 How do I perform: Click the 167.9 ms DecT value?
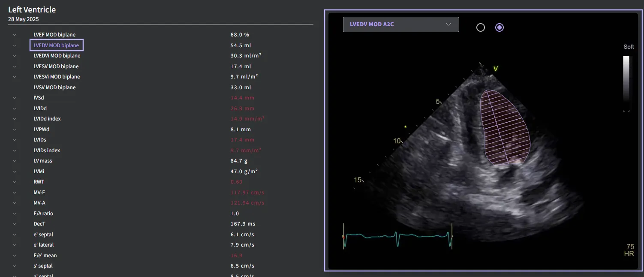[242, 224]
